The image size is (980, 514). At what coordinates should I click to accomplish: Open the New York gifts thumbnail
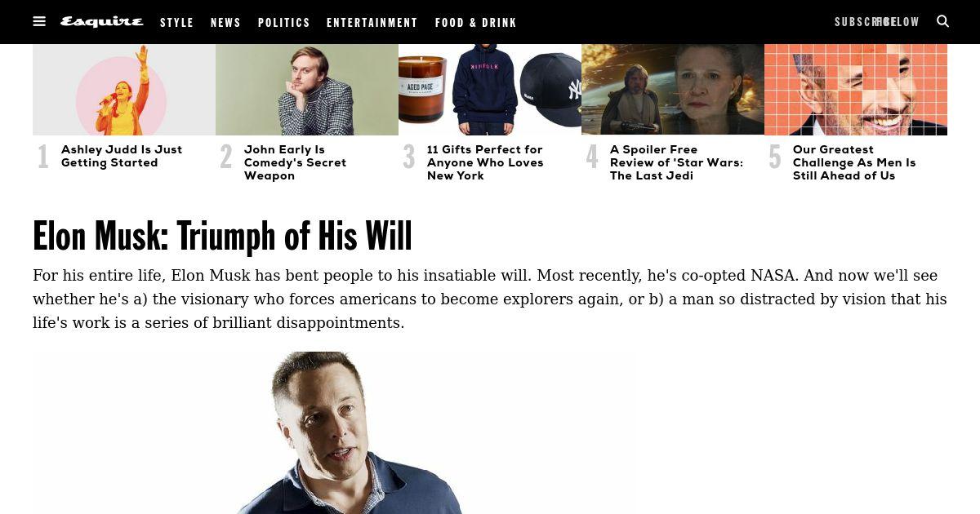[490, 90]
